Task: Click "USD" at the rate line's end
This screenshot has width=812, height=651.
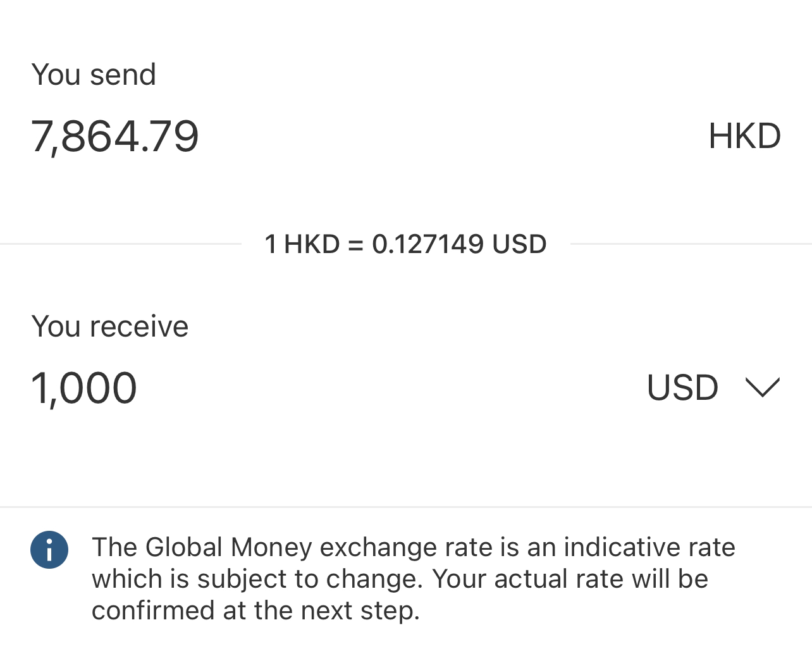Action: click(519, 244)
